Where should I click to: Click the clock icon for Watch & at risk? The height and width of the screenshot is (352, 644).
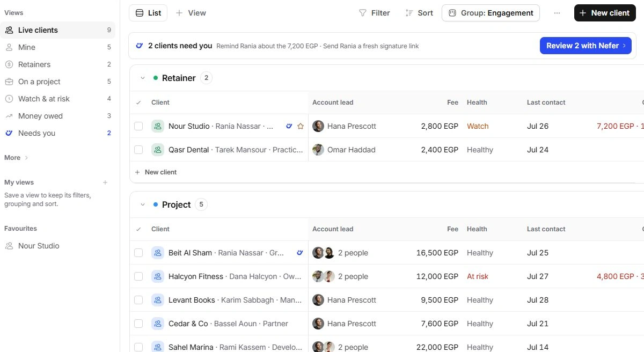pyautogui.click(x=9, y=99)
